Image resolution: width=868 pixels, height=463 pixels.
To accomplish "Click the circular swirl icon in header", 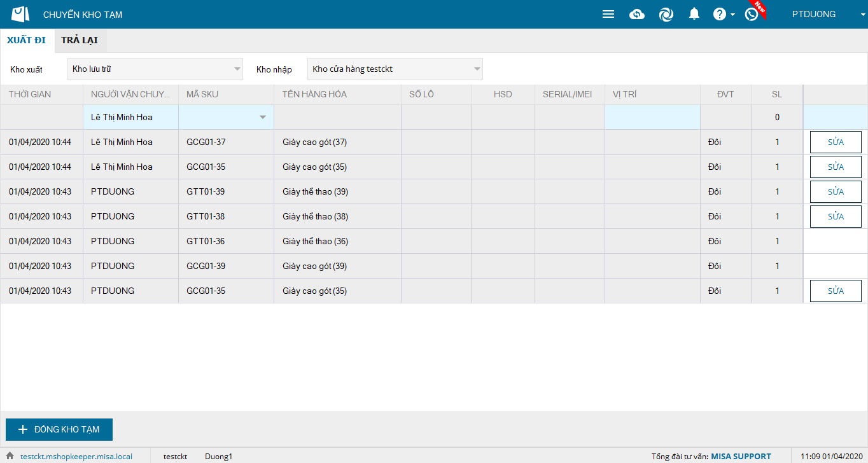I will tap(666, 14).
